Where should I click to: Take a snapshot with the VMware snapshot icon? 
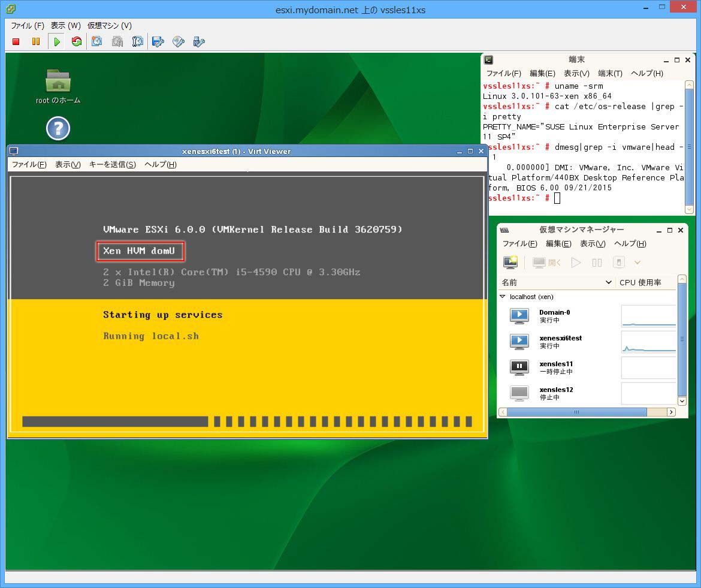click(96, 41)
